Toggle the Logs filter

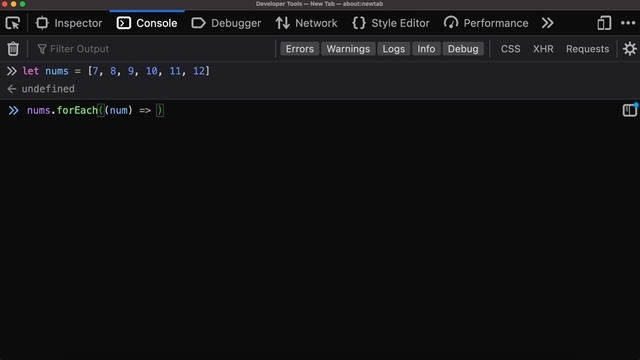tap(393, 49)
